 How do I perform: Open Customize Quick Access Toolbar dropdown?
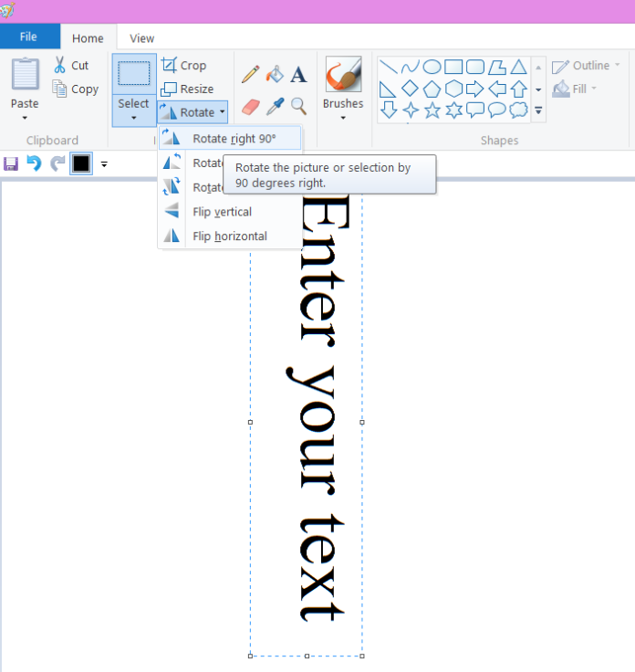tap(104, 163)
